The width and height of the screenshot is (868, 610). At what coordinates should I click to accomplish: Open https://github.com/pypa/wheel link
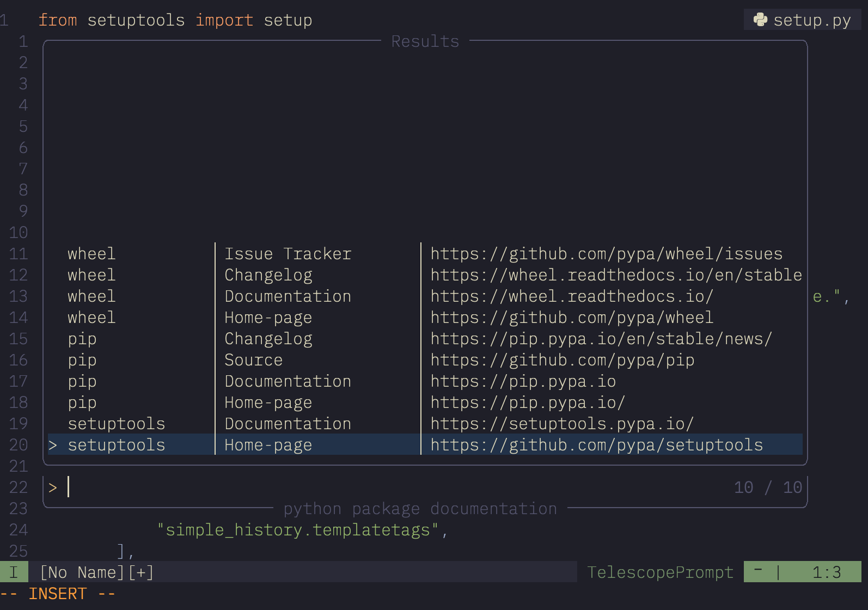click(572, 318)
